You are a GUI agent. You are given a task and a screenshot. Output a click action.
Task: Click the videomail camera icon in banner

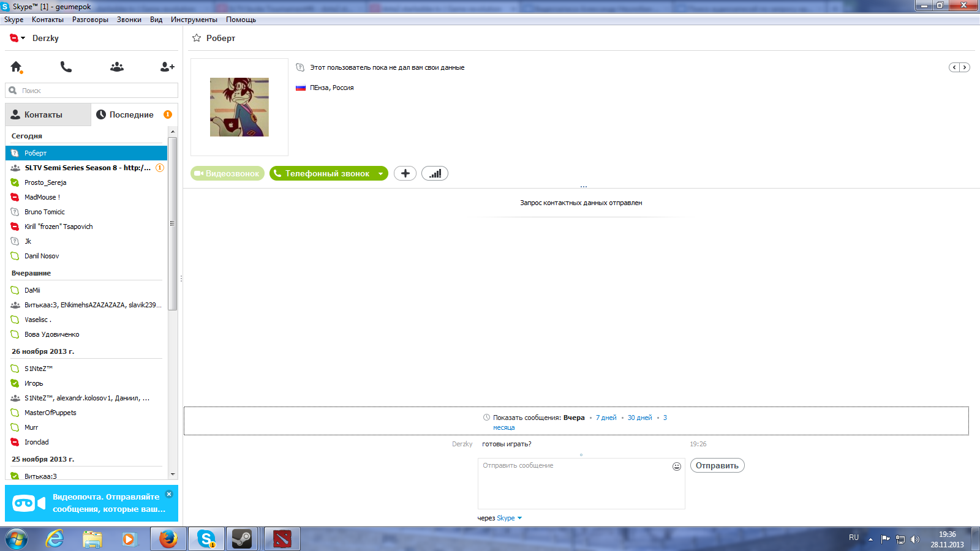pos(28,503)
